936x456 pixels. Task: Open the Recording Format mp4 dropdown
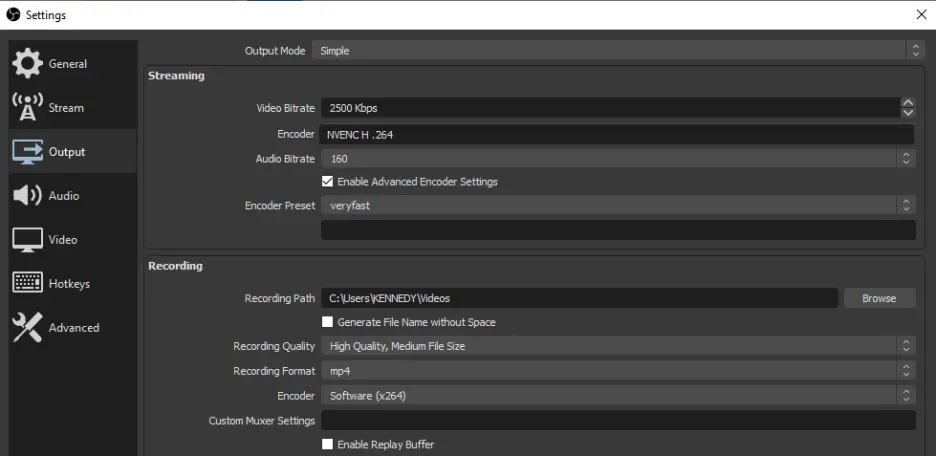[618, 371]
